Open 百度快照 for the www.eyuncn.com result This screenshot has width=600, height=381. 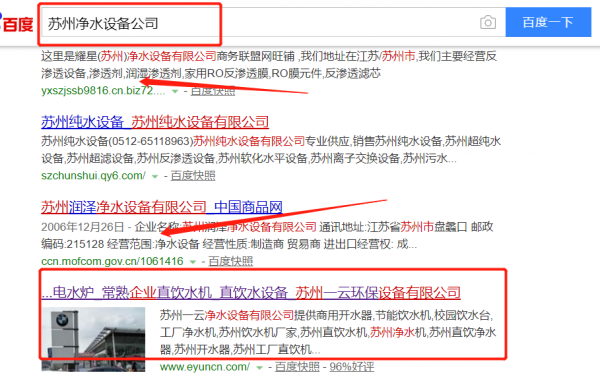coord(297,367)
